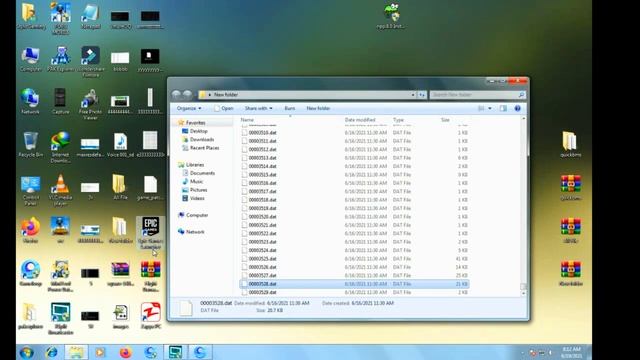Select file 00003525.dat

(x=354, y=259)
